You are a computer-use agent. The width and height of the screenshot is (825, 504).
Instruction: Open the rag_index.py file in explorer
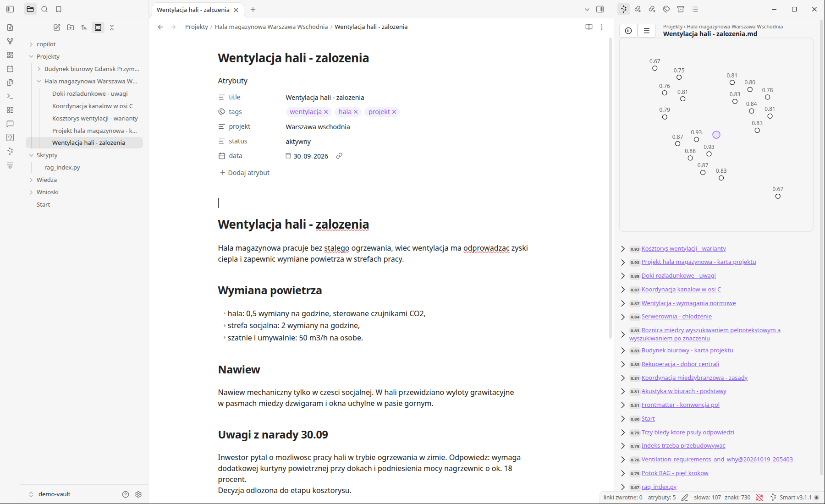click(62, 168)
